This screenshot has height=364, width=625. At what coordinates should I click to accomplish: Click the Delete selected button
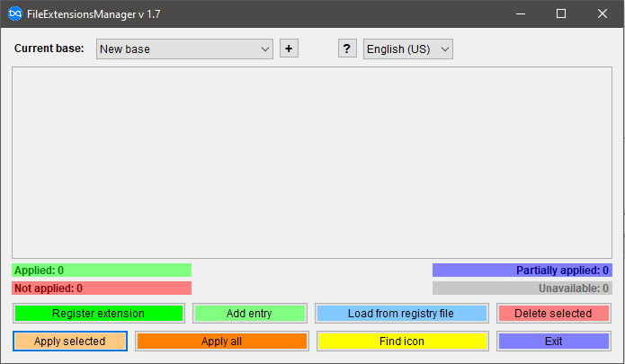coord(554,314)
